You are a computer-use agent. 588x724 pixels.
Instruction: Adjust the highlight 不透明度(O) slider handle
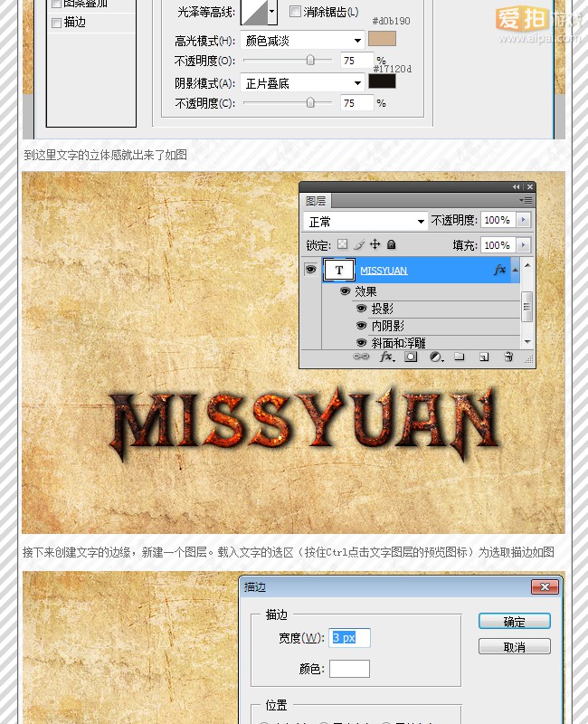[x=310, y=60]
